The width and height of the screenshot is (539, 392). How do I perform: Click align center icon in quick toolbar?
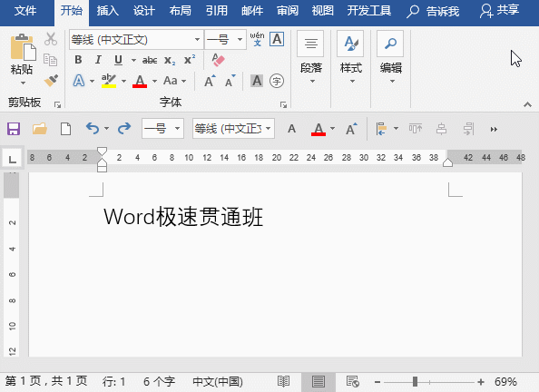441,129
